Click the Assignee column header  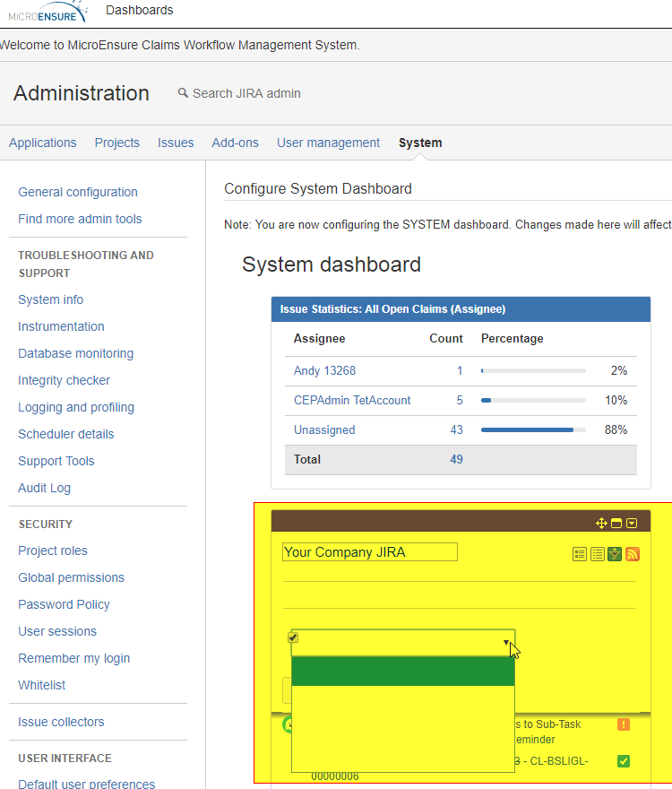point(319,339)
